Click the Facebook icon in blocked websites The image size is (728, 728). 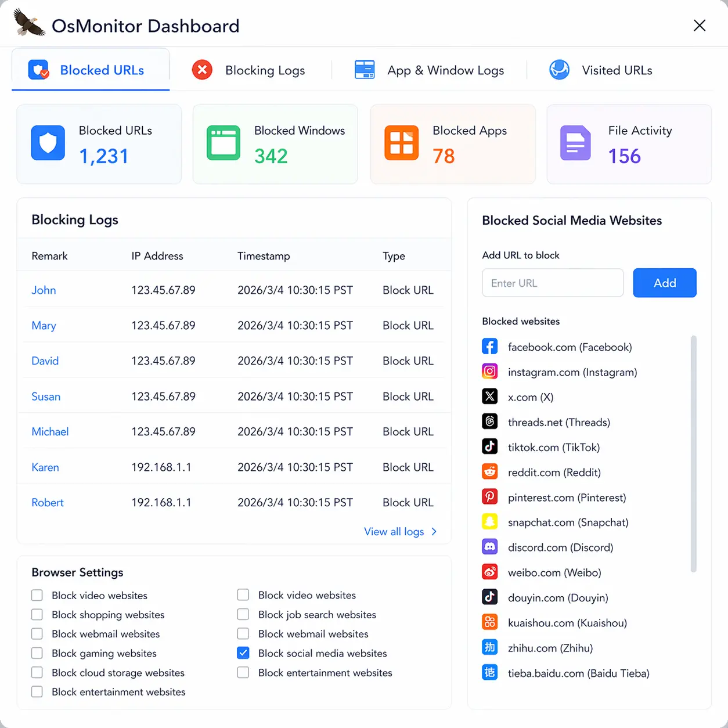tap(490, 347)
